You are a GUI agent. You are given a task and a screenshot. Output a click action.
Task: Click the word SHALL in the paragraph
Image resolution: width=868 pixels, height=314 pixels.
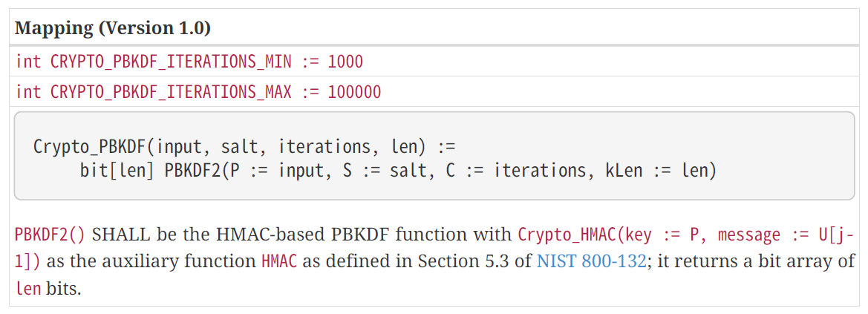pyautogui.click(x=116, y=235)
